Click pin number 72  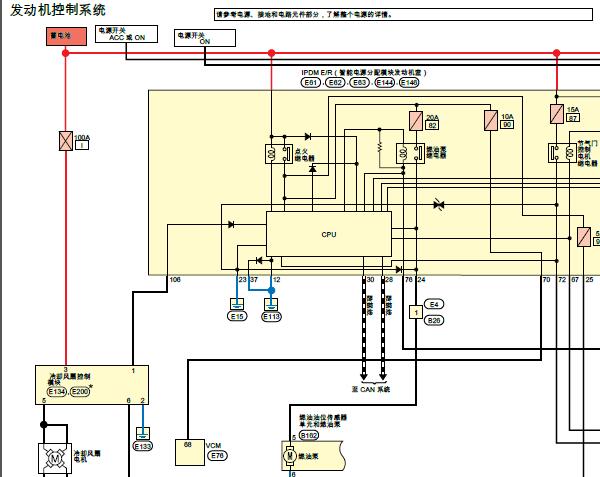[x=562, y=280]
